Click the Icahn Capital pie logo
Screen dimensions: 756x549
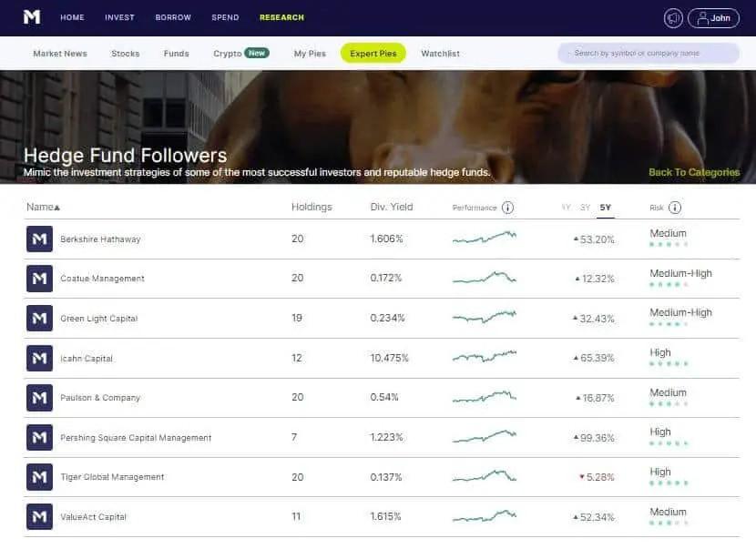point(39,358)
